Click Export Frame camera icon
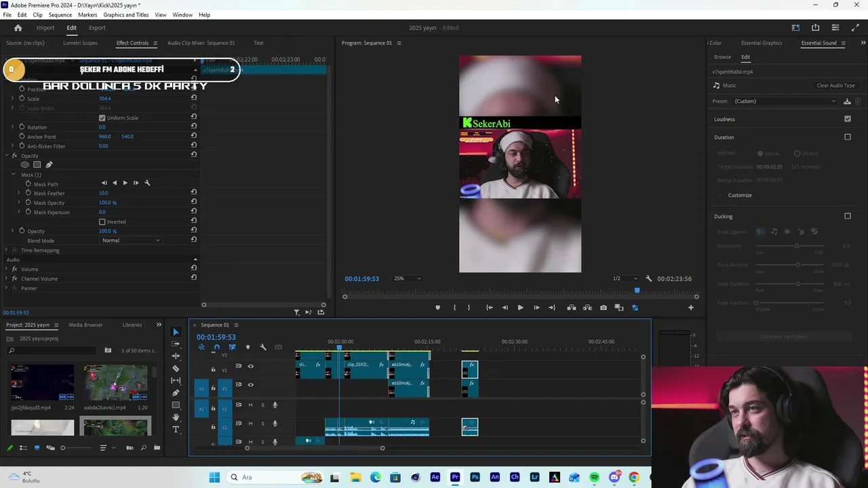The width and height of the screenshot is (868, 488). click(x=604, y=308)
